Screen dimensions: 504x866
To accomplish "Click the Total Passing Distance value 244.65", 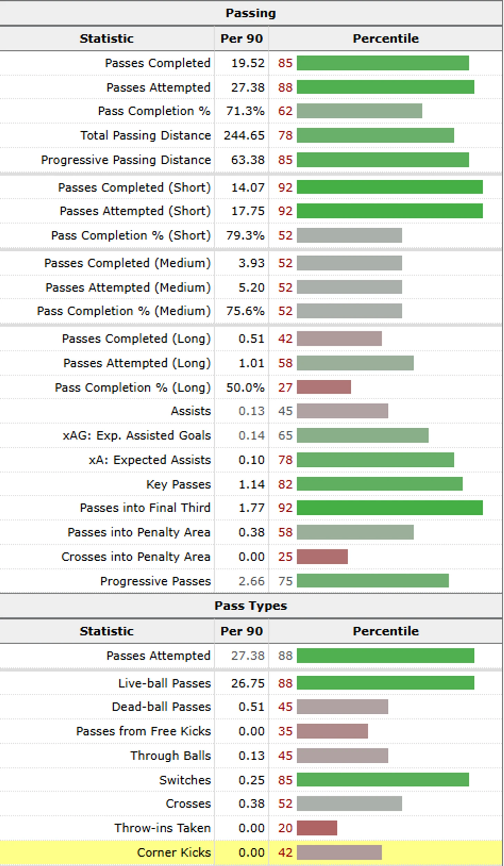I will (x=244, y=135).
